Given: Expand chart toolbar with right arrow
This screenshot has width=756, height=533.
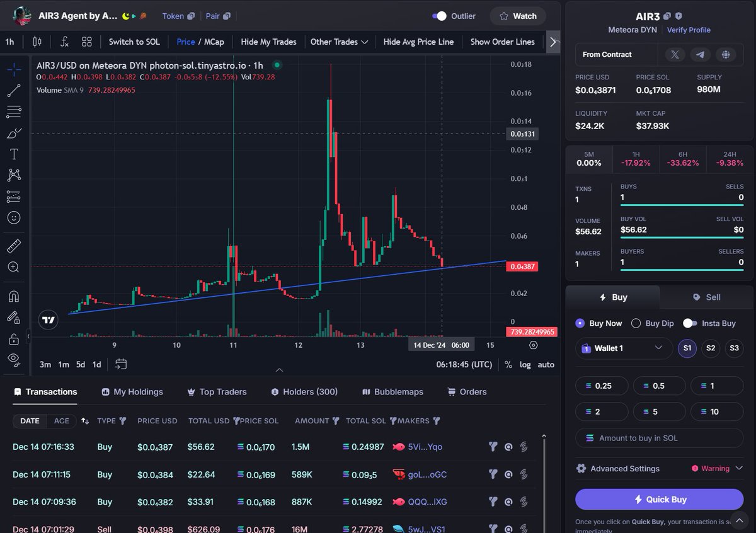Looking at the screenshot, I should click(553, 42).
